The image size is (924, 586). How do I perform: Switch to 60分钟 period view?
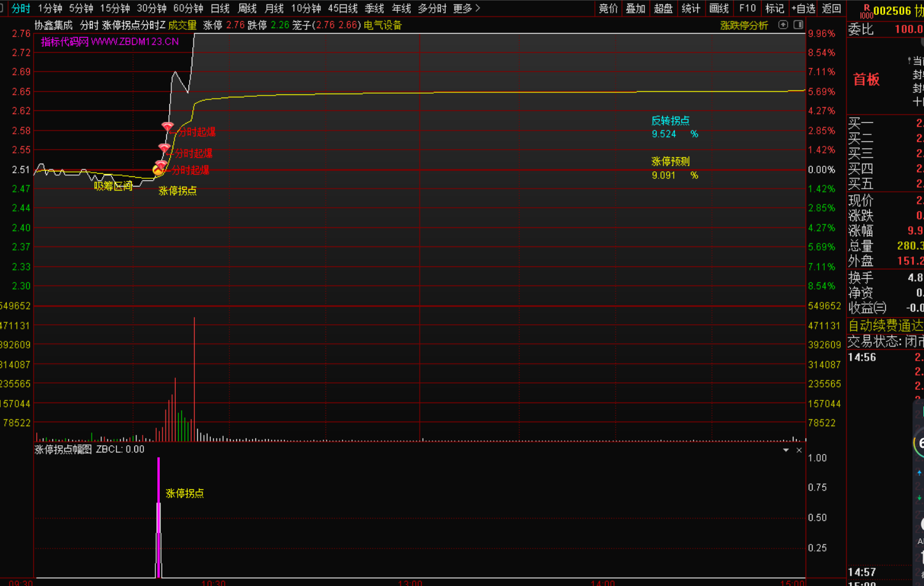(x=188, y=8)
